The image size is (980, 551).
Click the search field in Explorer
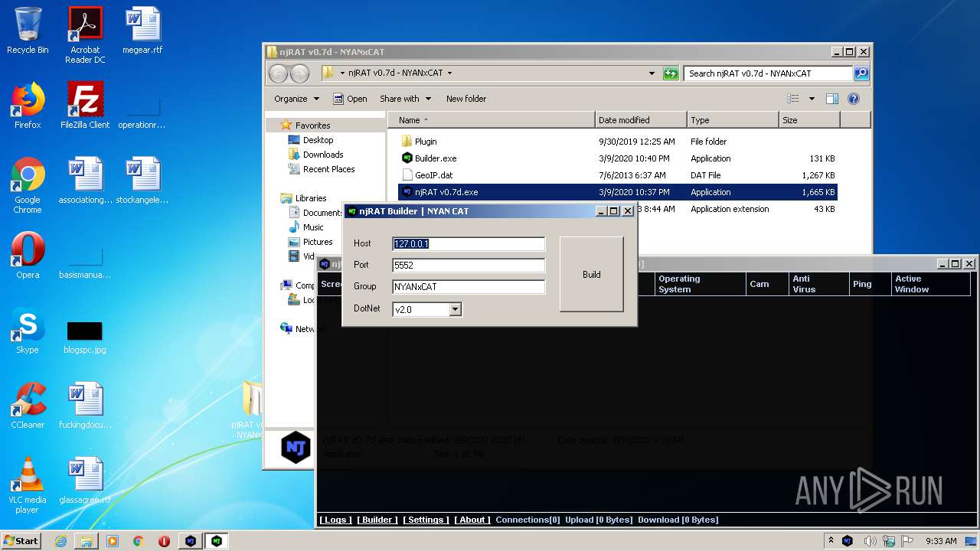click(768, 73)
